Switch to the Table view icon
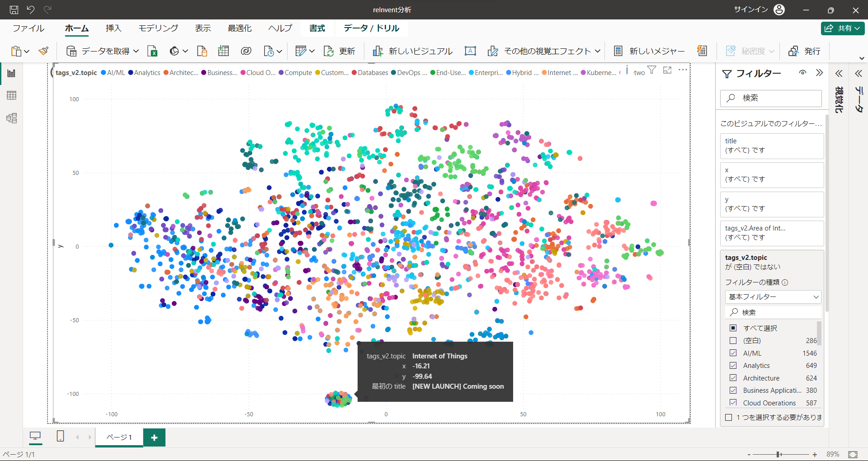This screenshot has width=868, height=461. 12,95
